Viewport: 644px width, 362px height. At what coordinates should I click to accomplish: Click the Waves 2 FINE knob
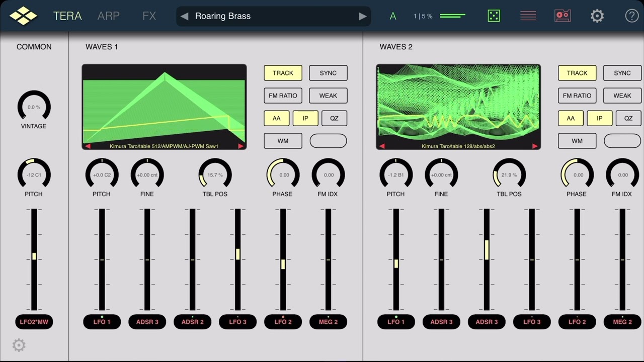pyautogui.click(x=441, y=174)
